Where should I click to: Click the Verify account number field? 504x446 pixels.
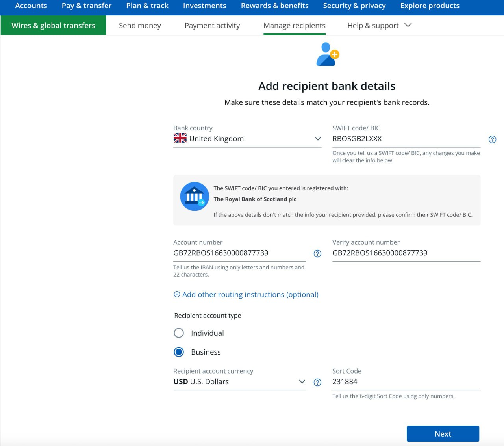tap(406, 253)
